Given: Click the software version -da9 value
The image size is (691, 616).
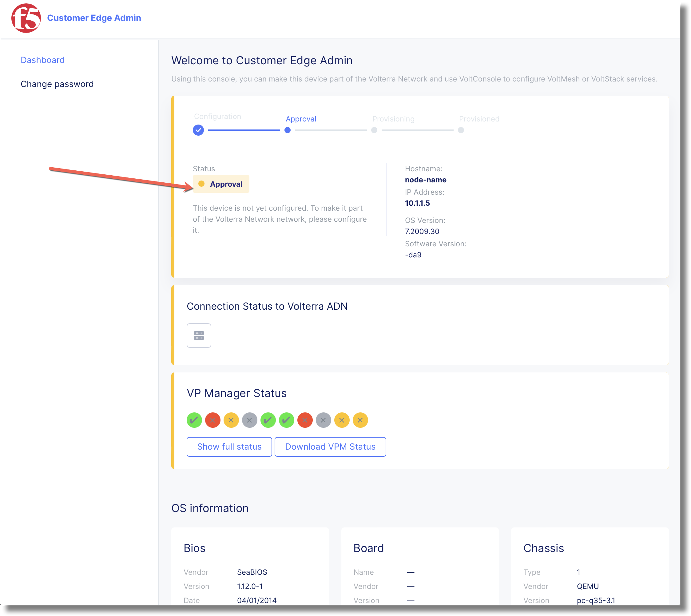Looking at the screenshot, I should (413, 255).
